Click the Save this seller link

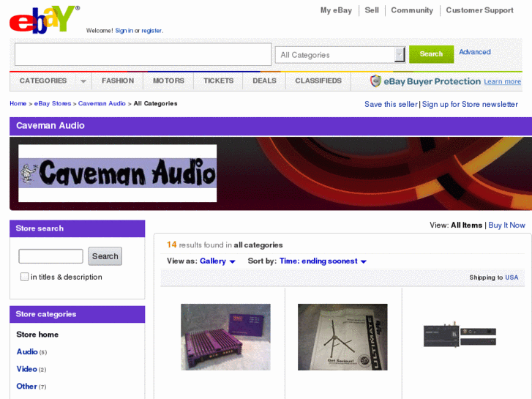391,104
